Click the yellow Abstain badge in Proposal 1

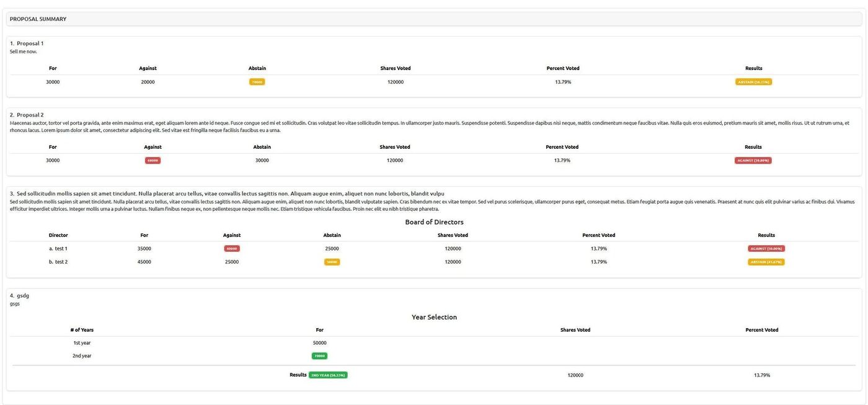pyautogui.click(x=257, y=82)
